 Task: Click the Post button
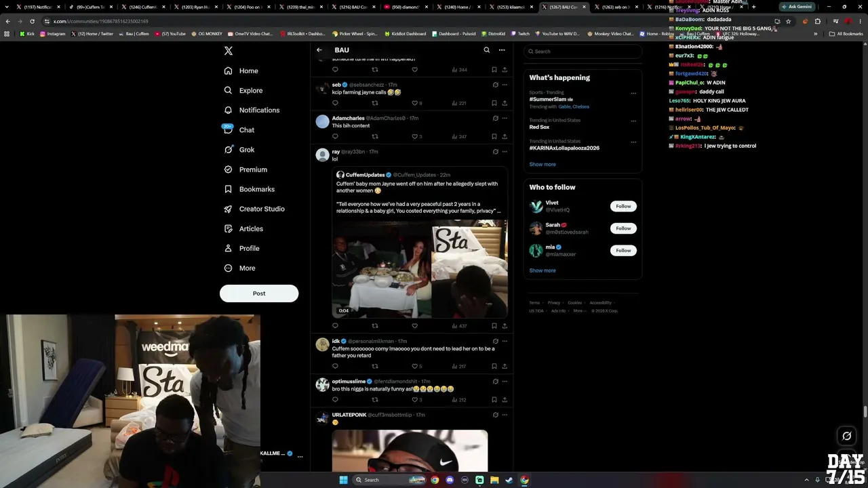coord(259,293)
